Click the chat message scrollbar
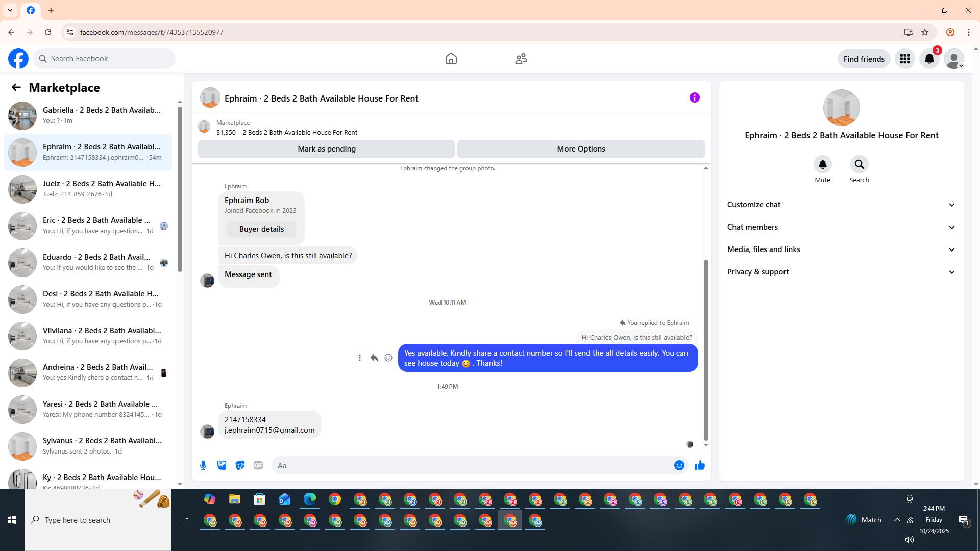Image resolution: width=980 pixels, height=551 pixels. (706, 350)
